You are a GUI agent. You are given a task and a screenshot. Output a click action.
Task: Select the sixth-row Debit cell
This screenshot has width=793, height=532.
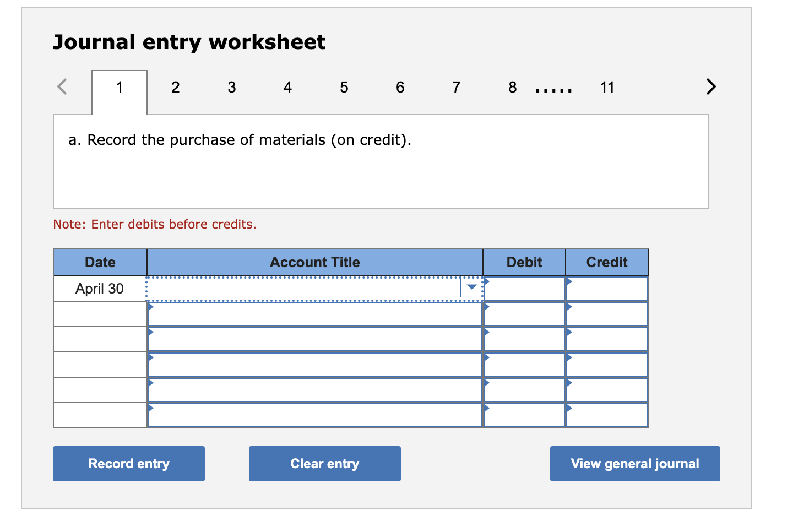[x=524, y=415]
